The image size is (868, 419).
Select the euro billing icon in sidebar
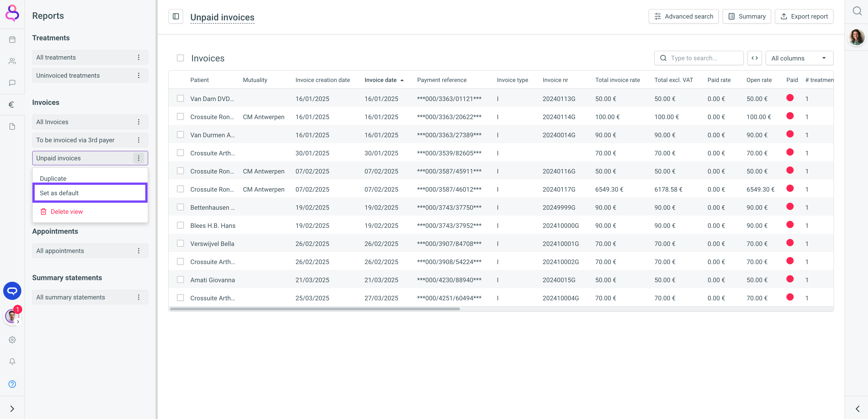point(12,105)
